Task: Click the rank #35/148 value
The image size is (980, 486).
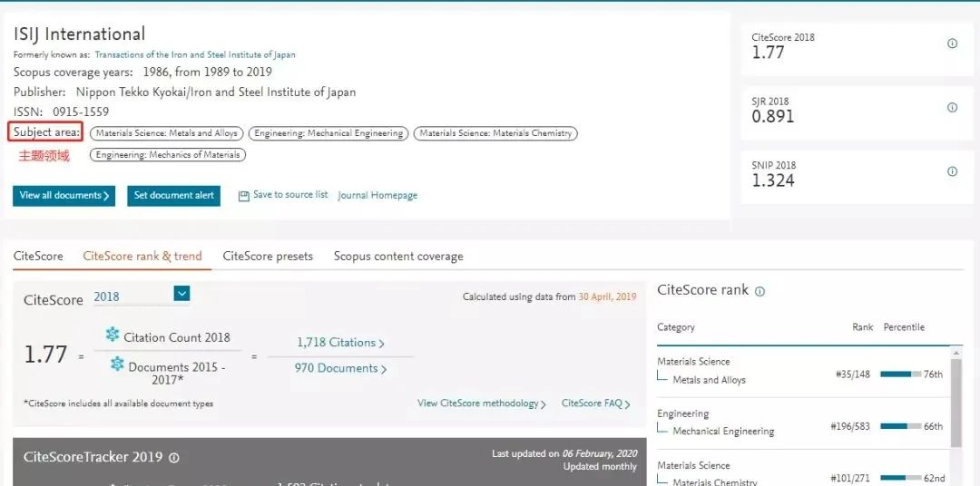Action: 852,374
